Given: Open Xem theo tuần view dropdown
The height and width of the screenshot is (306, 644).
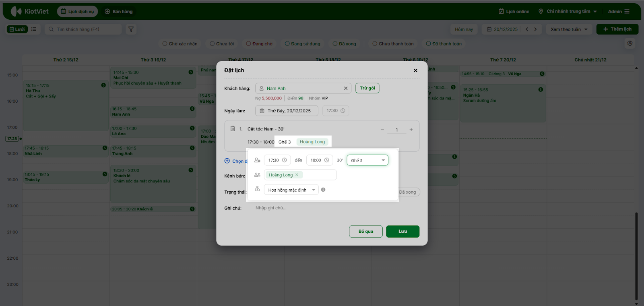Looking at the screenshot, I should coord(569,29).
